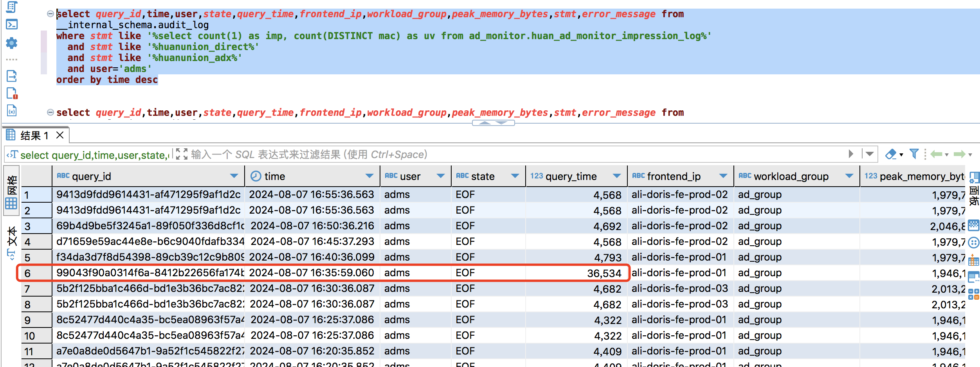The height and width of the screenshot is (367, 980).
Task: Open the forward history dropdown arrow
Action: coord(970,155)
